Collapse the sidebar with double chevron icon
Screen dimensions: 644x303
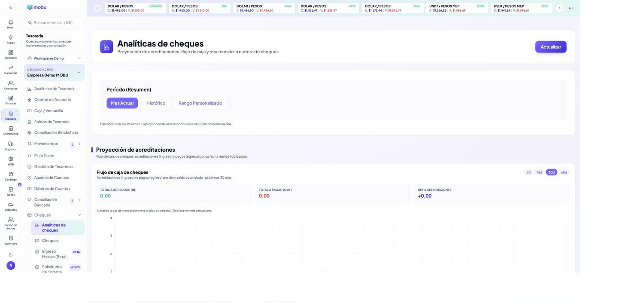tap(11, 7)
